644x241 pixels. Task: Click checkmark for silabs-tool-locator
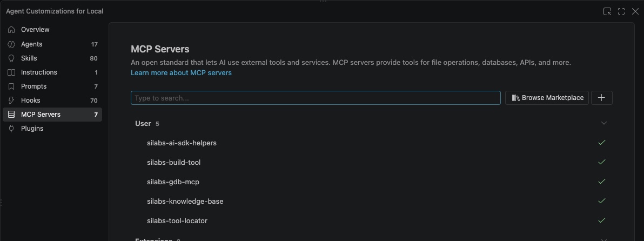[602, 220]
